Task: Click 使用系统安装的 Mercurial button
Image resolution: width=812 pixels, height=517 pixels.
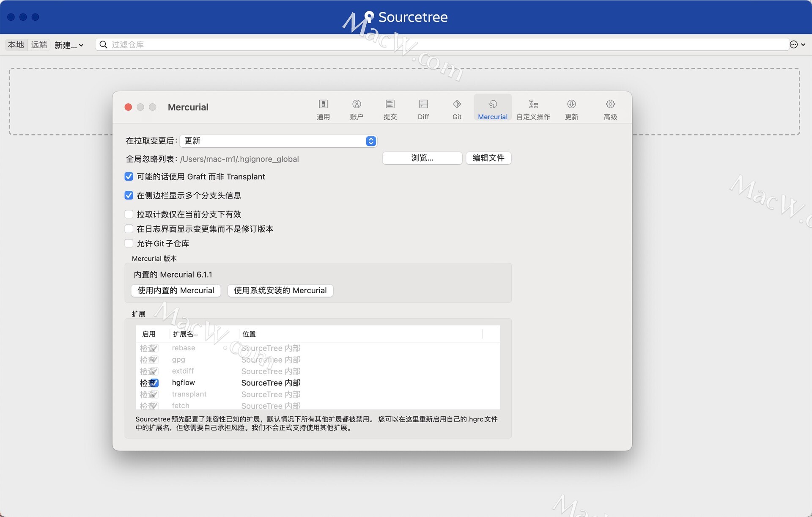Action: (x=280, y=291)
